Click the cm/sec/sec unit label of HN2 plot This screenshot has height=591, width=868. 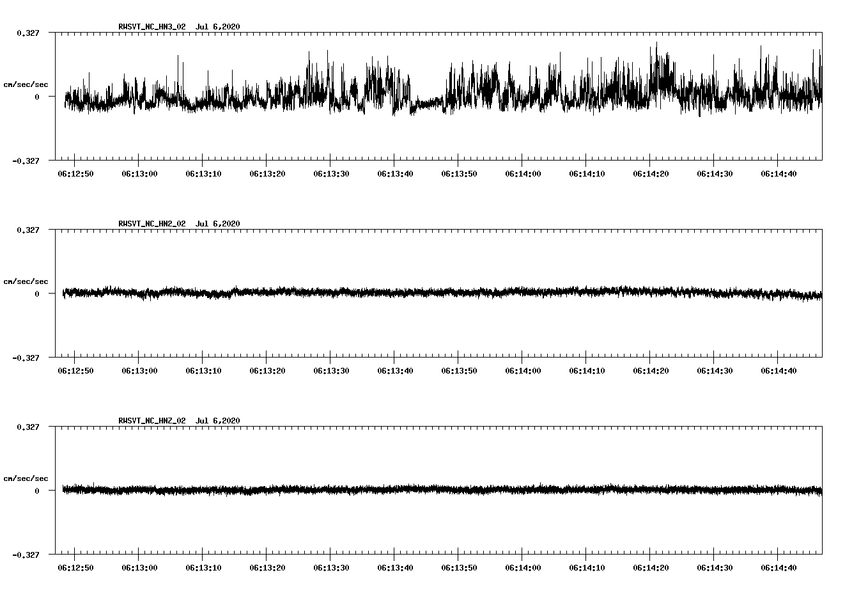click(x=26, y=281)
